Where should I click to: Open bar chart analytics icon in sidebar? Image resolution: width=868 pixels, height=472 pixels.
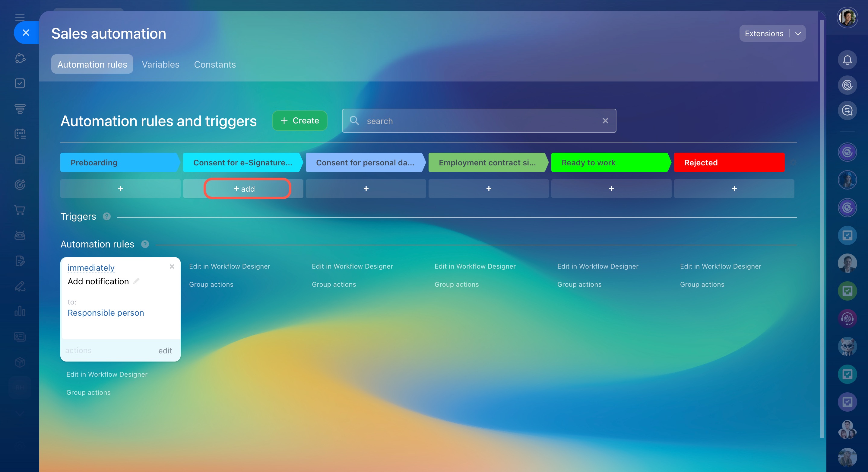pos(20,311)
